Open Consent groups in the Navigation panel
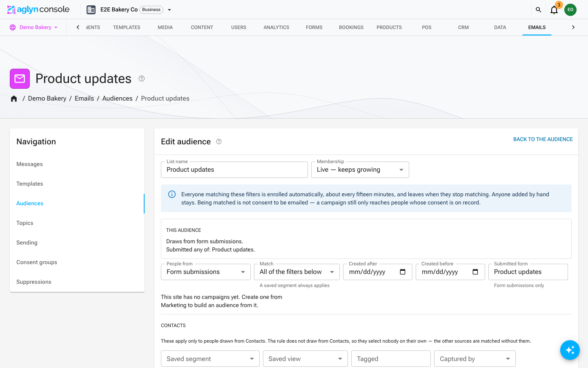The height and width of the screenshot is (368, 588). (77, 262)
